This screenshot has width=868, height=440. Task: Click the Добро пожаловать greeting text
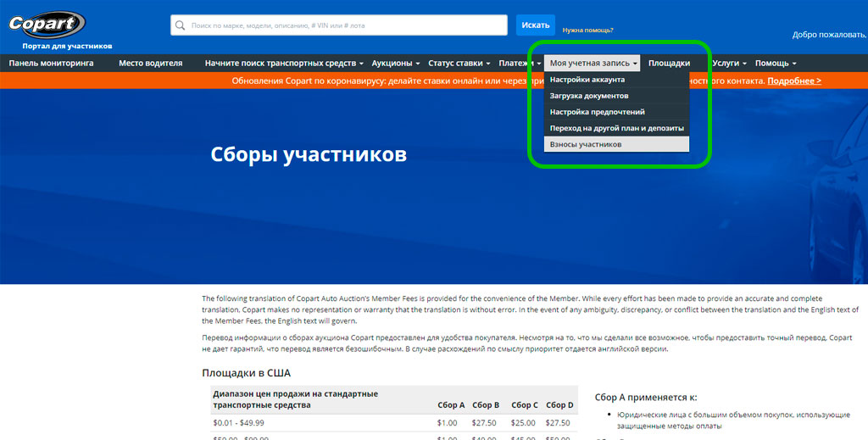pos(830,34)
